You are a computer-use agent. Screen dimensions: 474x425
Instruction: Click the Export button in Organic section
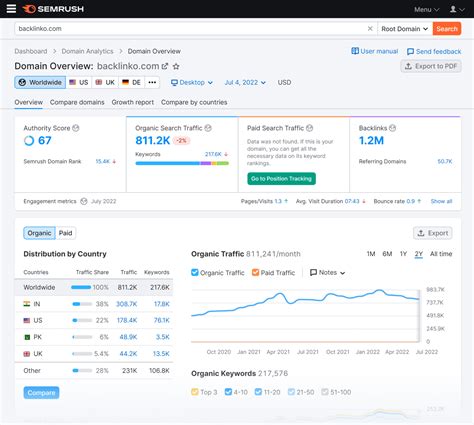coord(433,233)
